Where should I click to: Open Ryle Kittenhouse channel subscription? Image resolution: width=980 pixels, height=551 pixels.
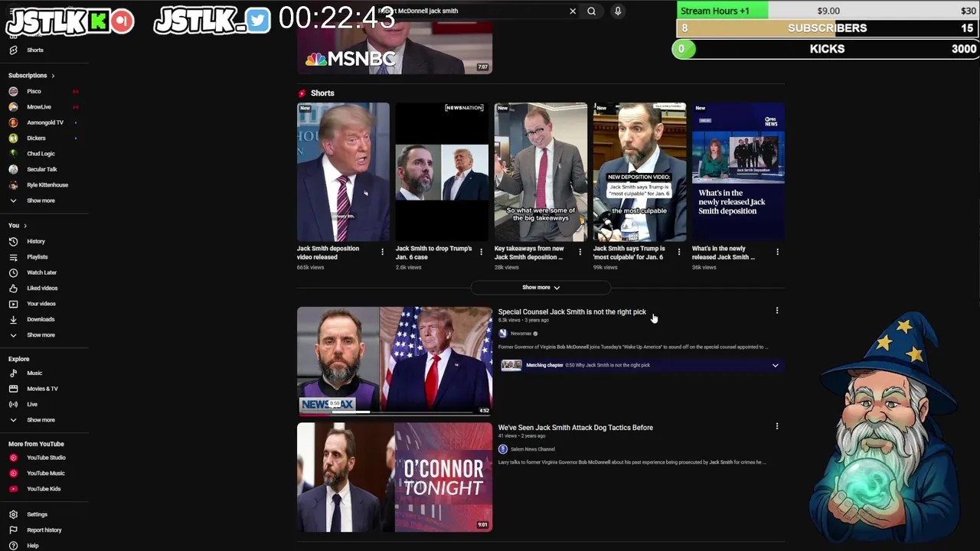pos(47,184)
